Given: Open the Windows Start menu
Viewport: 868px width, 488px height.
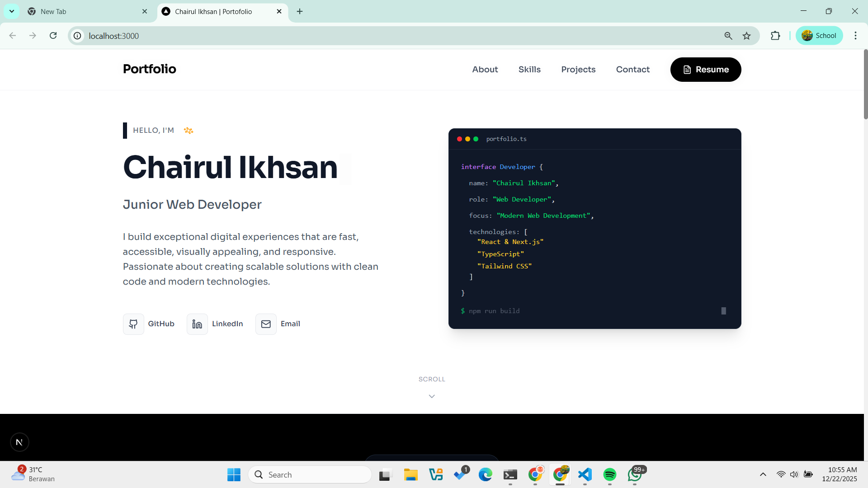Looking at the screenshot, I should 234,475.
